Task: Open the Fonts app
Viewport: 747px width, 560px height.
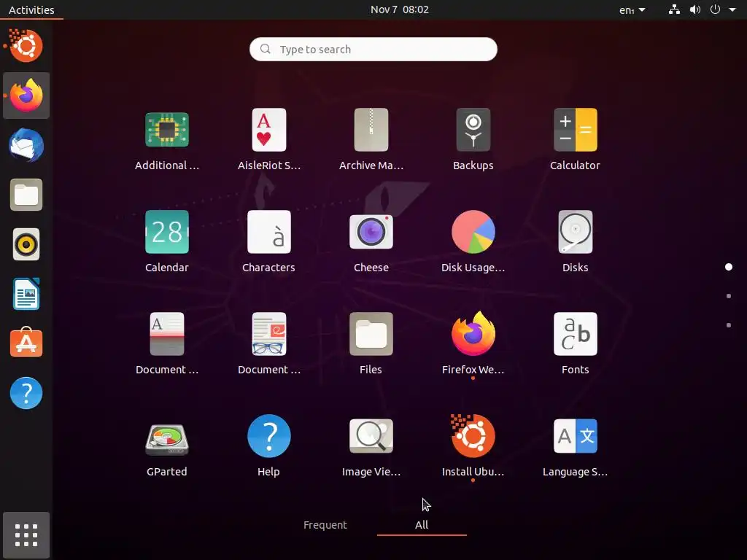Action: [x=575, y=334]
